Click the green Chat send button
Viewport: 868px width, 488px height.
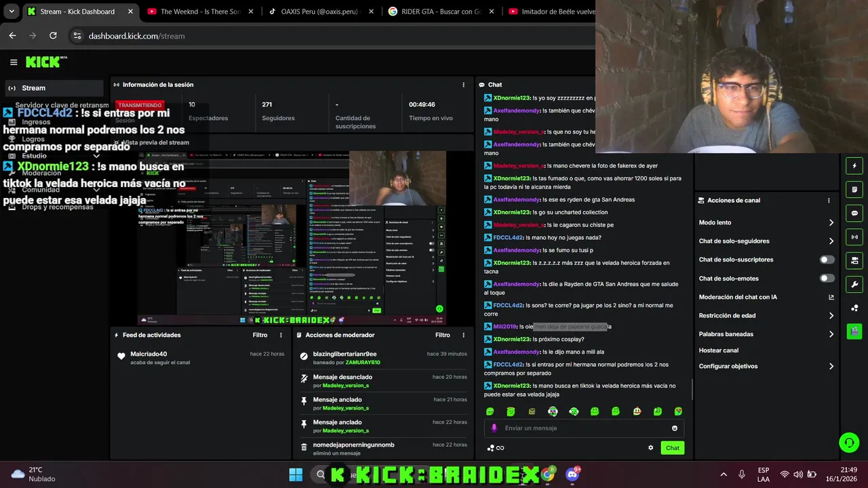[x=672, y=447]
